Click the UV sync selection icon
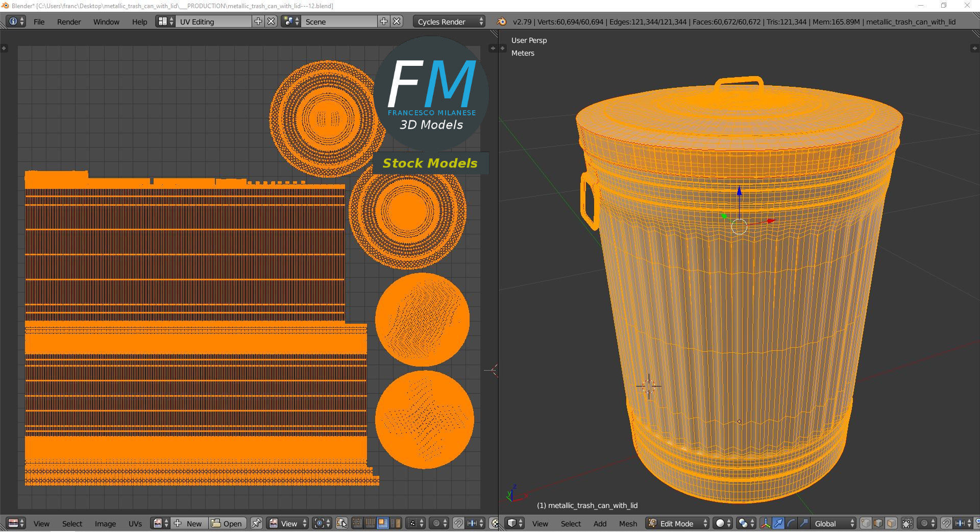Viewport: 980px width, 532px height. click(341, 523)
